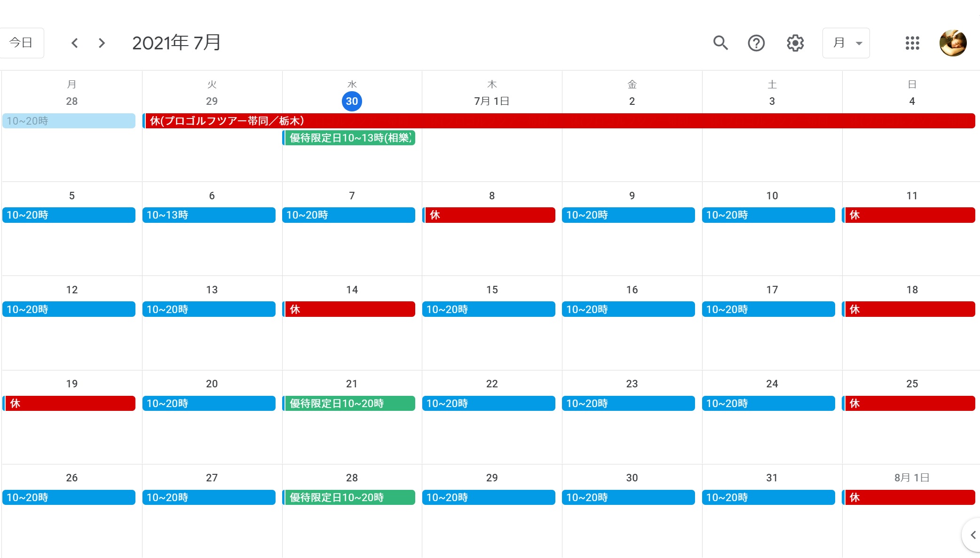The width and height of the screenshot is (980, 558).
Task: Open the 休 event on July 14
Action: click(x=348, y=309)
